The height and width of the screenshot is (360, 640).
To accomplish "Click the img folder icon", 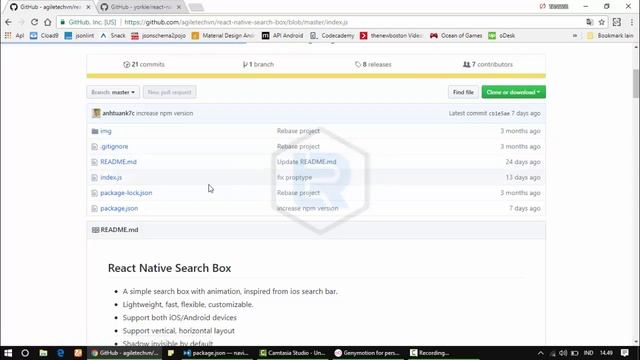I will (x=95, y=131).
